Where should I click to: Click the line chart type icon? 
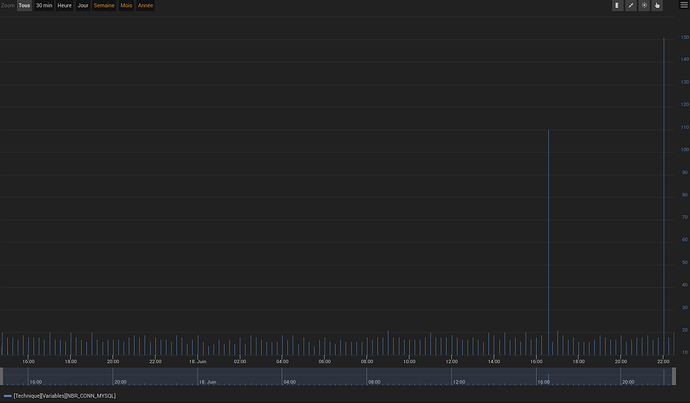tap(631, 5)
